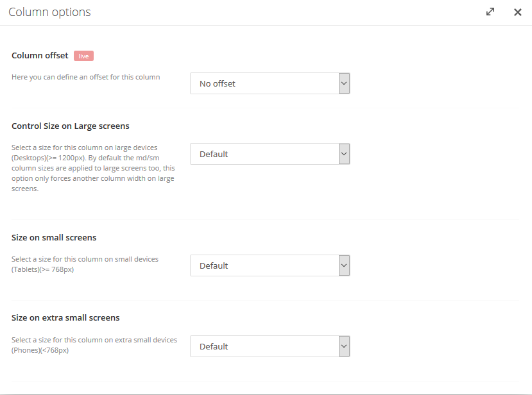Click the Column offset heading

(x=40, y=55)
